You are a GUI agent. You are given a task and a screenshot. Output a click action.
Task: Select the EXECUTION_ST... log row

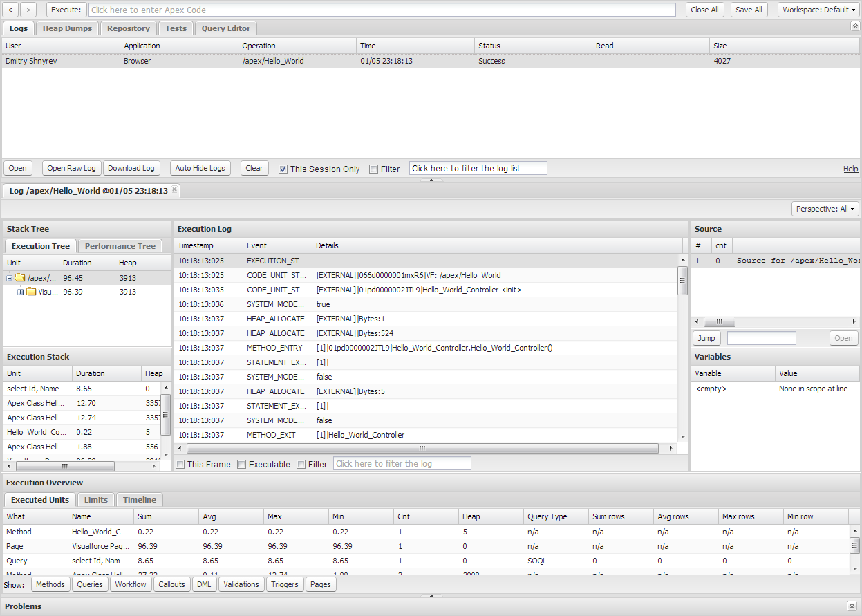click(426, 261)
